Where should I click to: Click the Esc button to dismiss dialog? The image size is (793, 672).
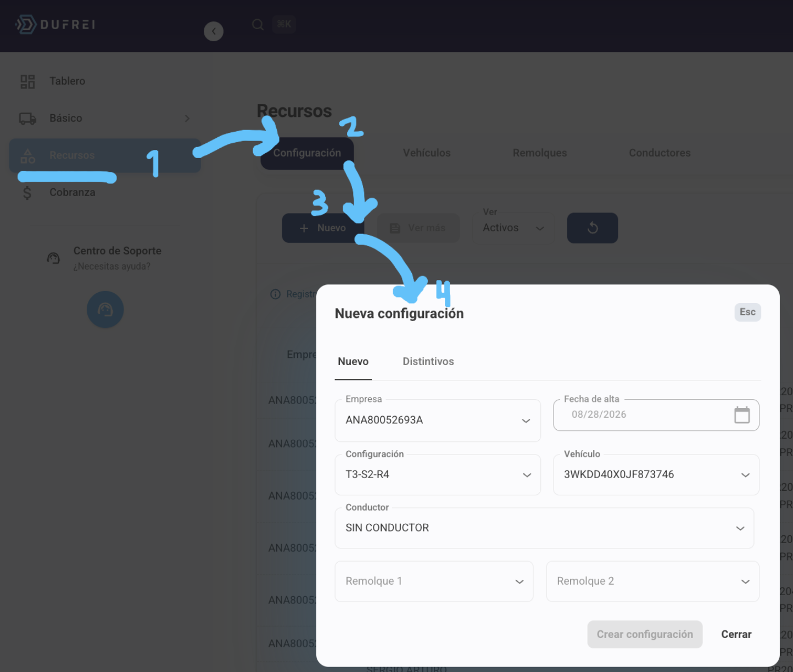[747, 312]
